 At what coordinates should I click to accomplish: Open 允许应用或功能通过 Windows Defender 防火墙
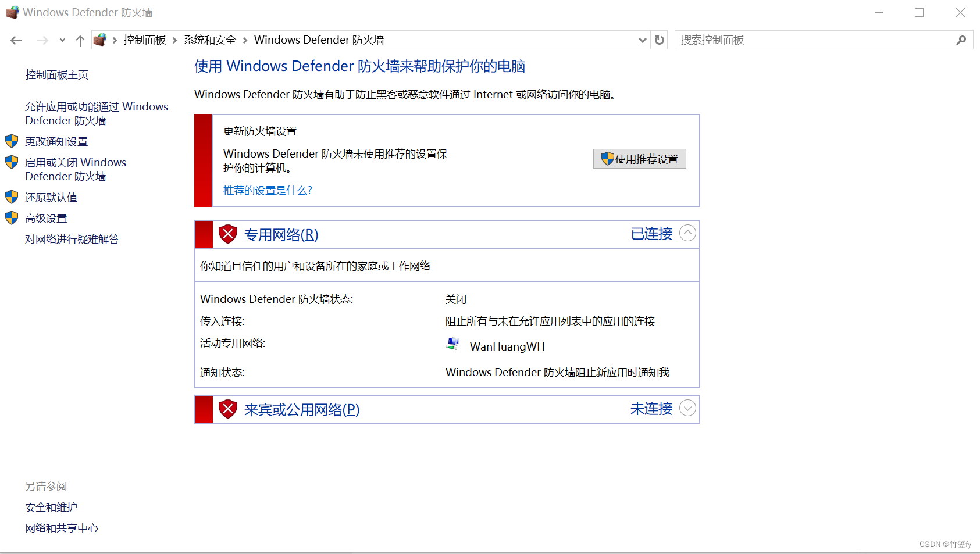click(x=97, y=114)
